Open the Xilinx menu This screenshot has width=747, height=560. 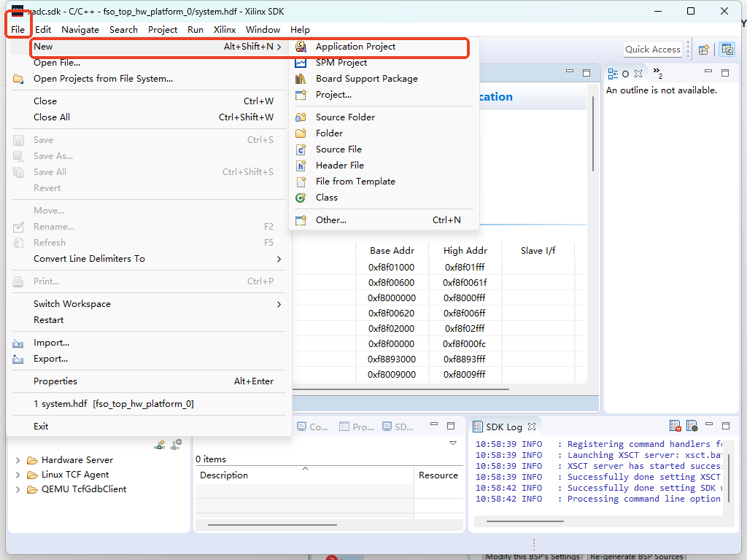pos(225,29)
